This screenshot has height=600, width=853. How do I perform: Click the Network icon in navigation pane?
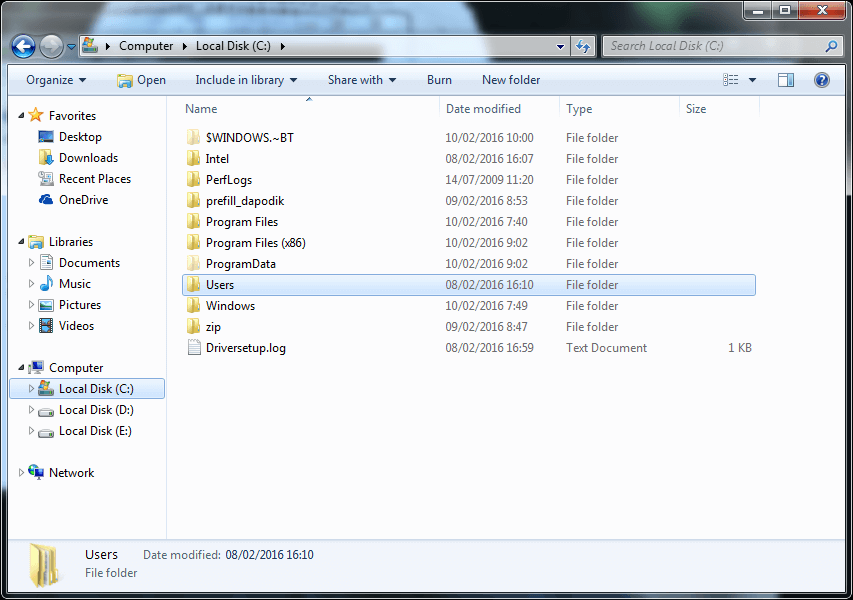pyautogui.click(x=36, y=472)
